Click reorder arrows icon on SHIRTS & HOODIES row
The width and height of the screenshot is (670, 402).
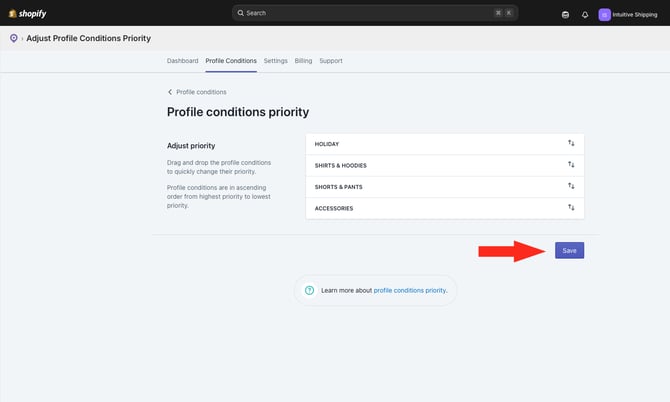click(x=571, y=164)
